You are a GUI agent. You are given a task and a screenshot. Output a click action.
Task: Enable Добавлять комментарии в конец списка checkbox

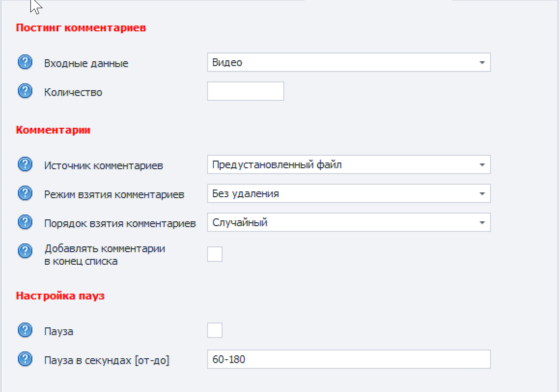click(x=215, y=254)
